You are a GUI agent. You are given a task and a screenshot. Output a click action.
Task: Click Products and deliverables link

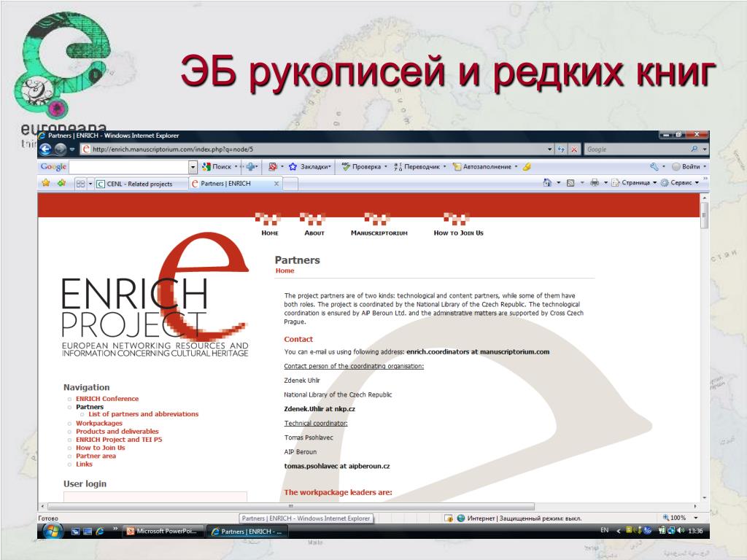tap(117, 431)
